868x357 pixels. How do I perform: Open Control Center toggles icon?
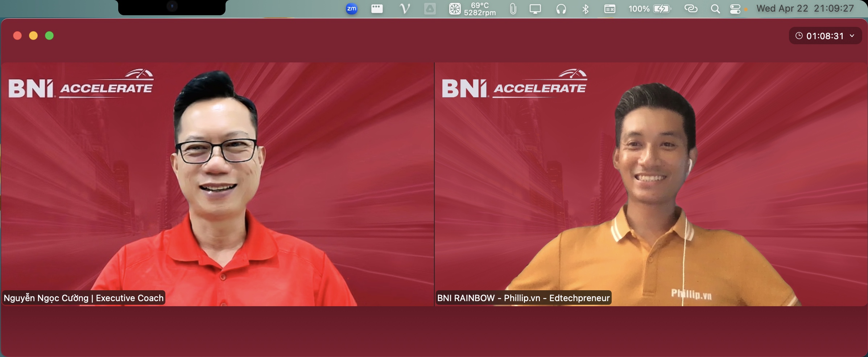735,9
